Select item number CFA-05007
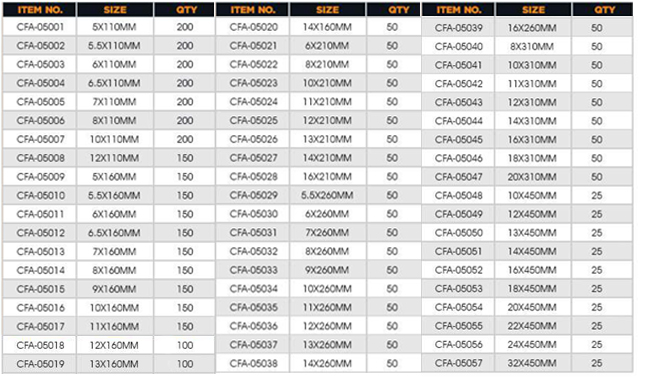Screen dimensions: 650x391 click(41, 139)
